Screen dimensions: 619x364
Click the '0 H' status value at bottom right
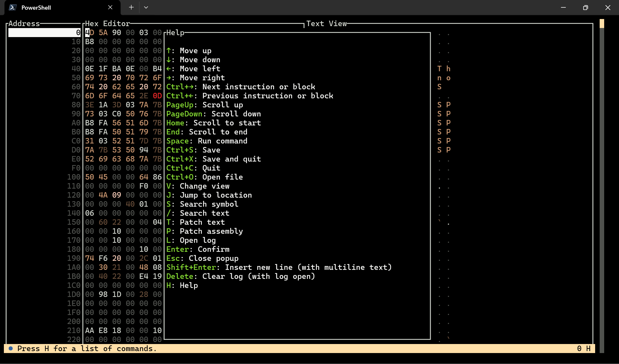(x=584, y=349)
